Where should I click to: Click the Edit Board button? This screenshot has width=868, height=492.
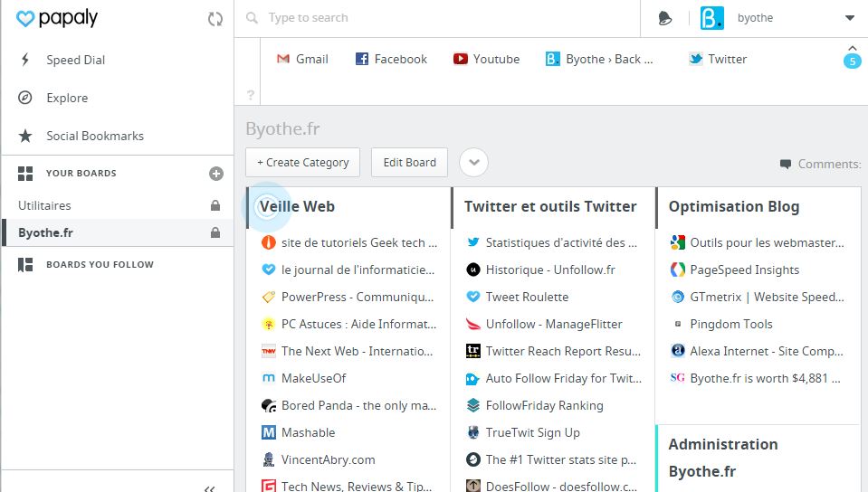pyautogui.click(x=409, y=162)
